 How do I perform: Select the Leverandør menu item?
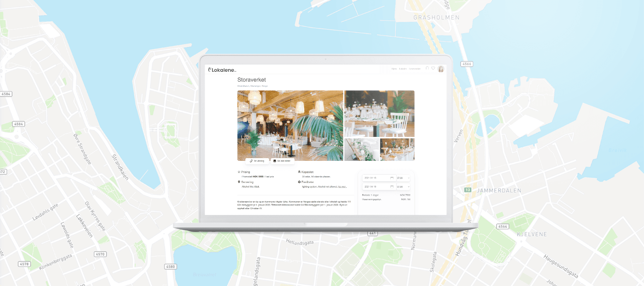[x=415, y=69]
